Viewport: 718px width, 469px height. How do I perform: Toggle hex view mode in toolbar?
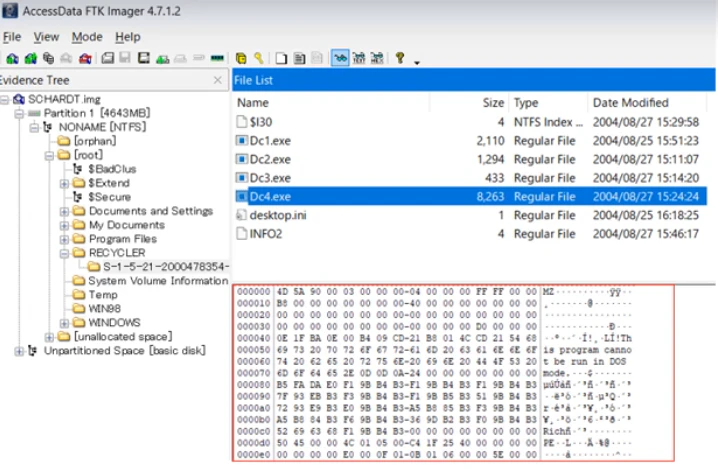click(377, 58)
